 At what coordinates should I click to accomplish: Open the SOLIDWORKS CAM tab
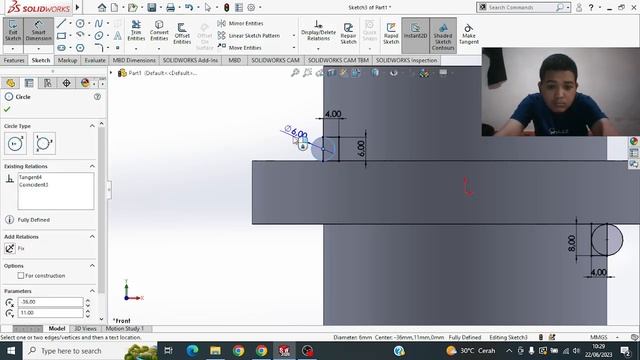(275, 60)
